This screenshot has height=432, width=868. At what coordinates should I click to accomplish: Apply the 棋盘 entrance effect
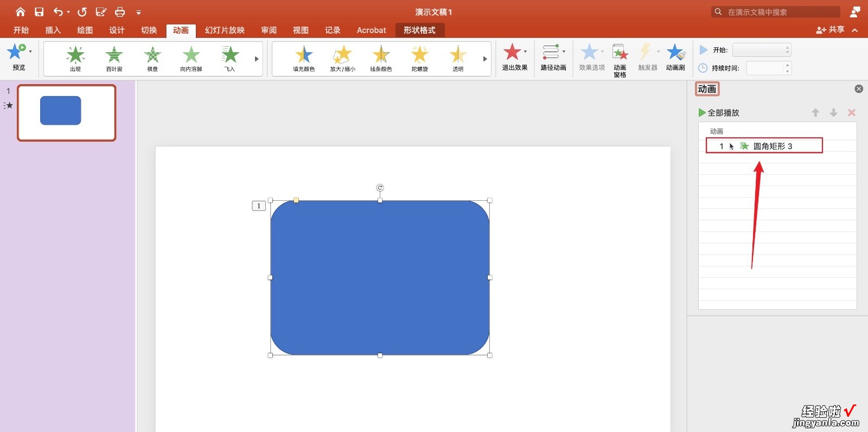tap(152, 58)
